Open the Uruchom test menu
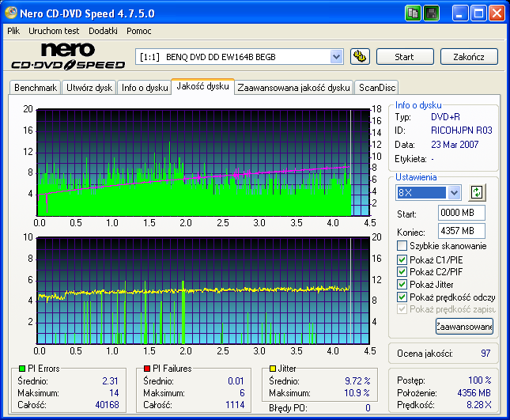 [x=54, y=31]
